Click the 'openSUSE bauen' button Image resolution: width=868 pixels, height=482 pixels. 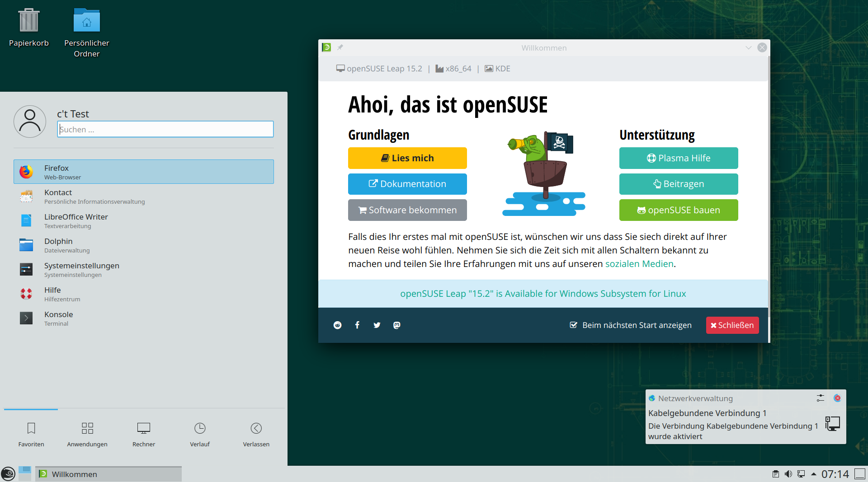pos(679,210)
